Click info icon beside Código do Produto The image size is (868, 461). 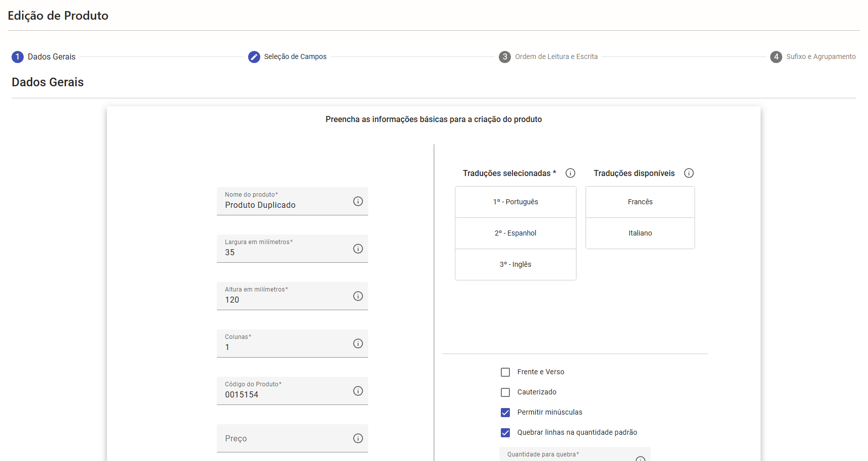click(358, 391)
